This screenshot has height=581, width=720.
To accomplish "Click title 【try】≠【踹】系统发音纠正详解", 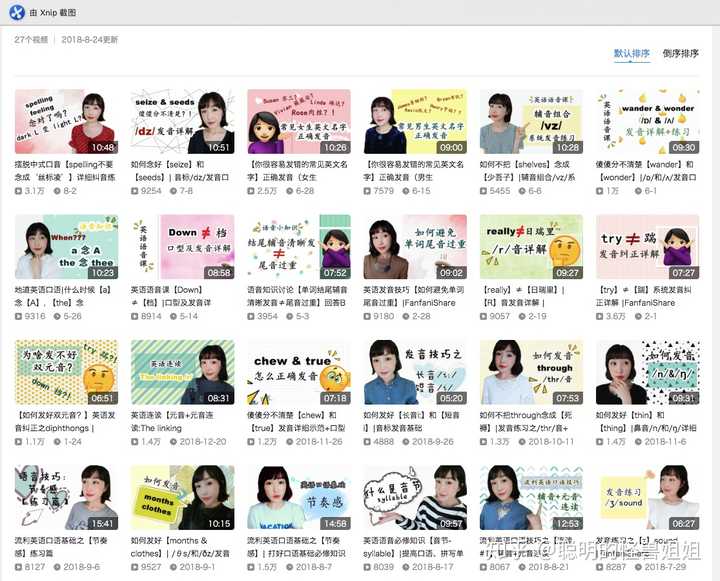I will (x=644, y=296).
